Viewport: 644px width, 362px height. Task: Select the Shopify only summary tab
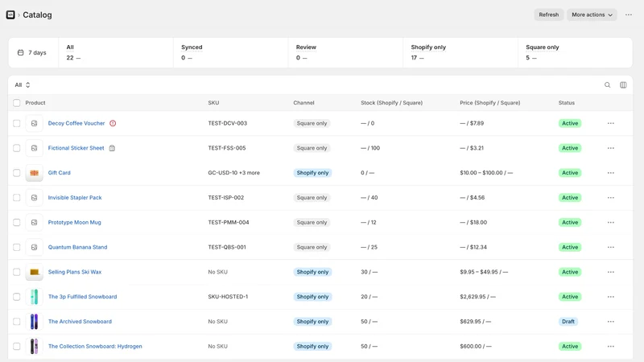[460, 52]
